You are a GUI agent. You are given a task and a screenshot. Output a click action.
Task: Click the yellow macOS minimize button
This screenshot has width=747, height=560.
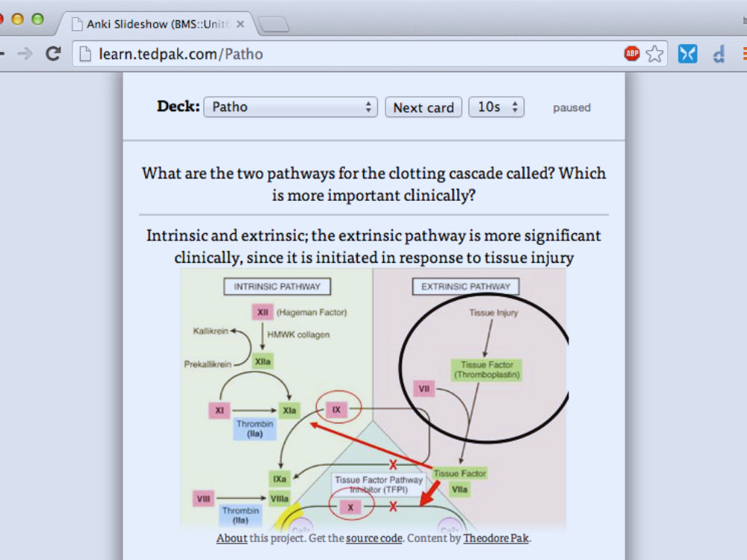tap(18, 19)
